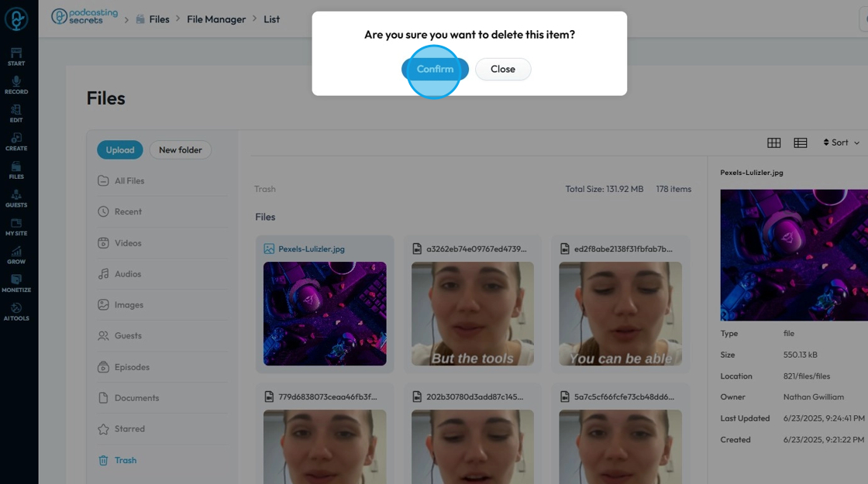This screenshot has width=868, height=484.
Task: Select file 202b30780d3add87c145...
Action: coord(474,396)
